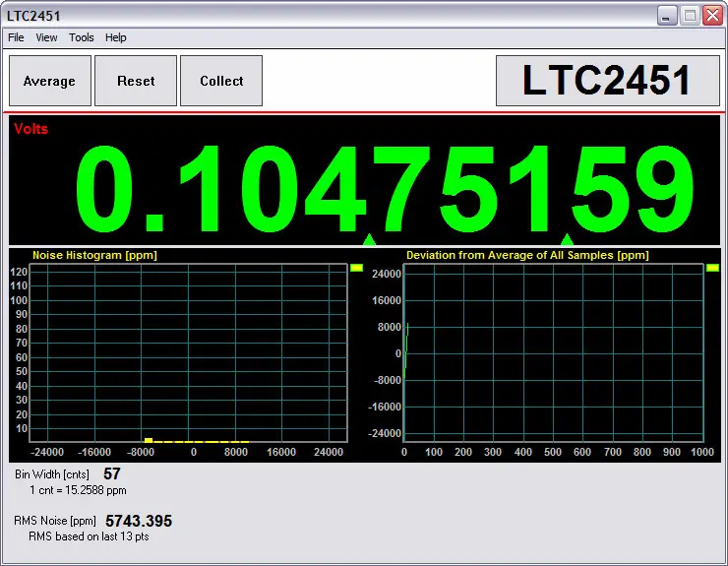Click the green marker under the second digit 1
This screenshot has width=728, height=566.
tap(567, 239)
